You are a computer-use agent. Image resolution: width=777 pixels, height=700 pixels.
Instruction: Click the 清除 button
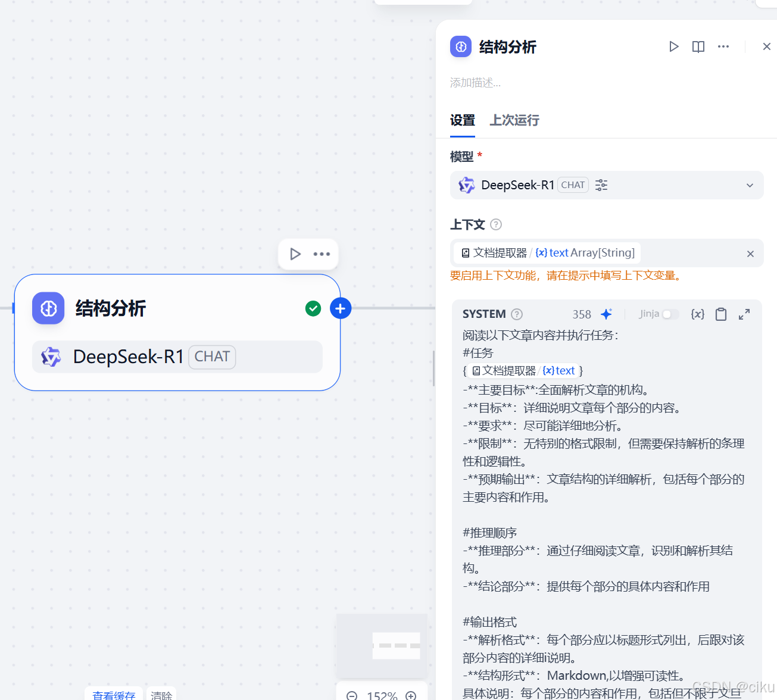tap(161, 694)
